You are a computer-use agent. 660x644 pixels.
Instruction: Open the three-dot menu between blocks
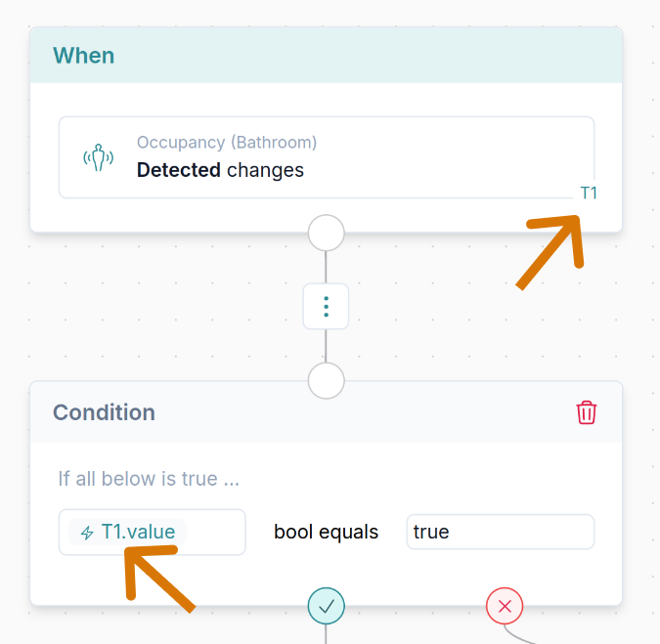(x=326, y=307)
